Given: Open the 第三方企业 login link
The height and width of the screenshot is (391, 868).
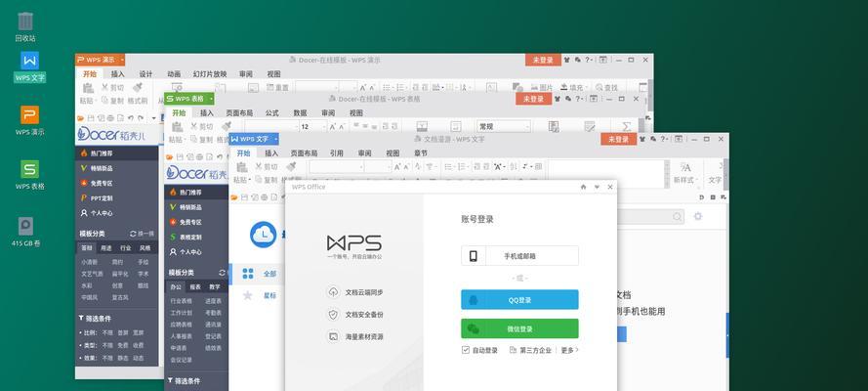Looking at the screenshot, I should click(531, 350).
